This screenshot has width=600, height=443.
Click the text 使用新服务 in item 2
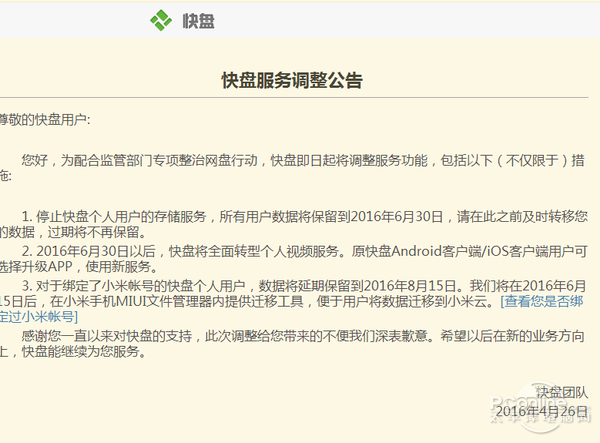pos(118,267)
